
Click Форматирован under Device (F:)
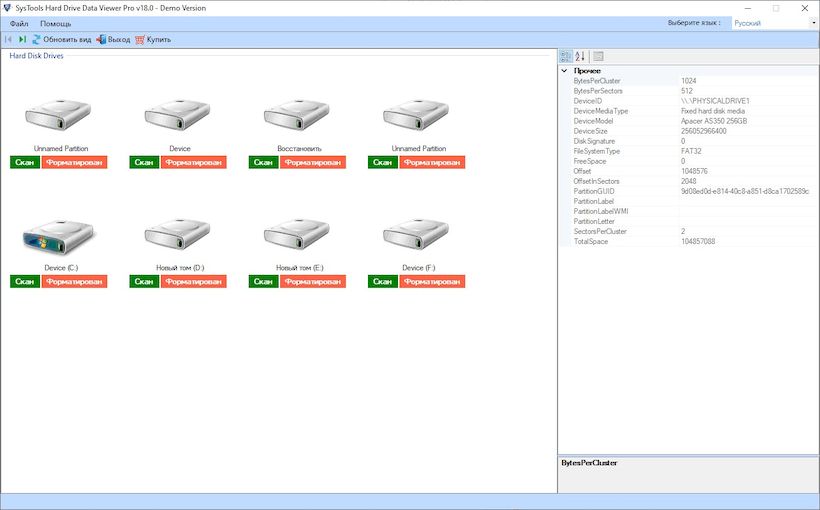[x=432, y=281]
